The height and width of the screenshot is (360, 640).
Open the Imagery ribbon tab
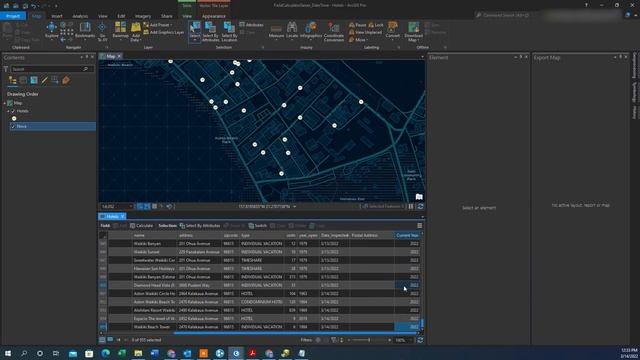(143, 16)
